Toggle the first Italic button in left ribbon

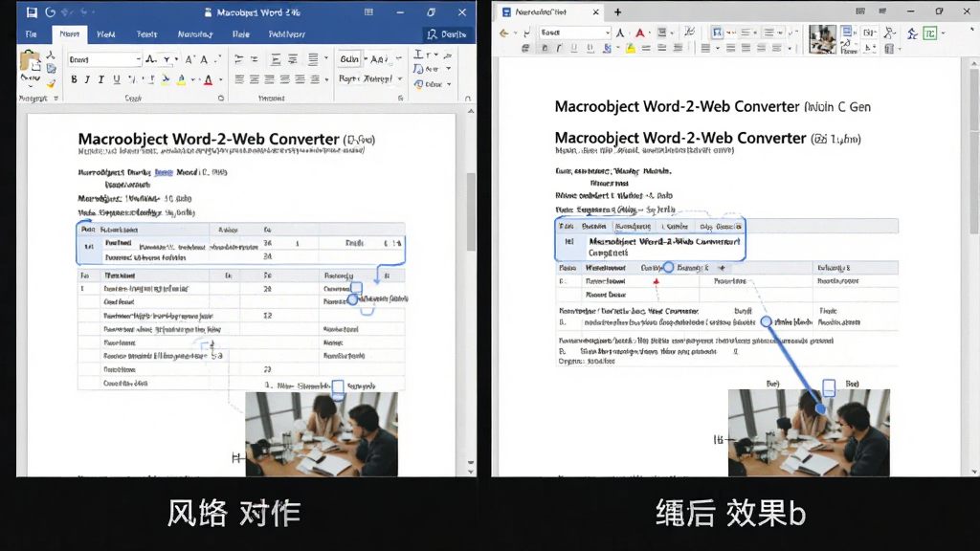click(87, 79)
